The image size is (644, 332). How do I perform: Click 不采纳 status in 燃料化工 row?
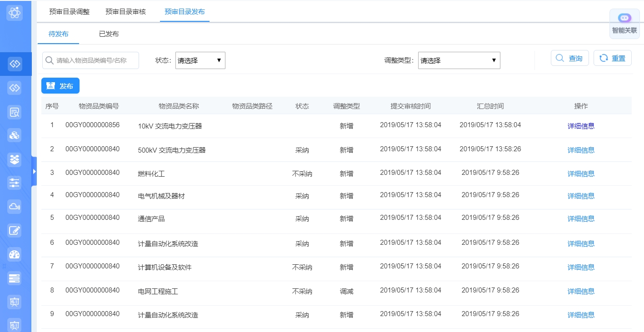pos(302,173)
